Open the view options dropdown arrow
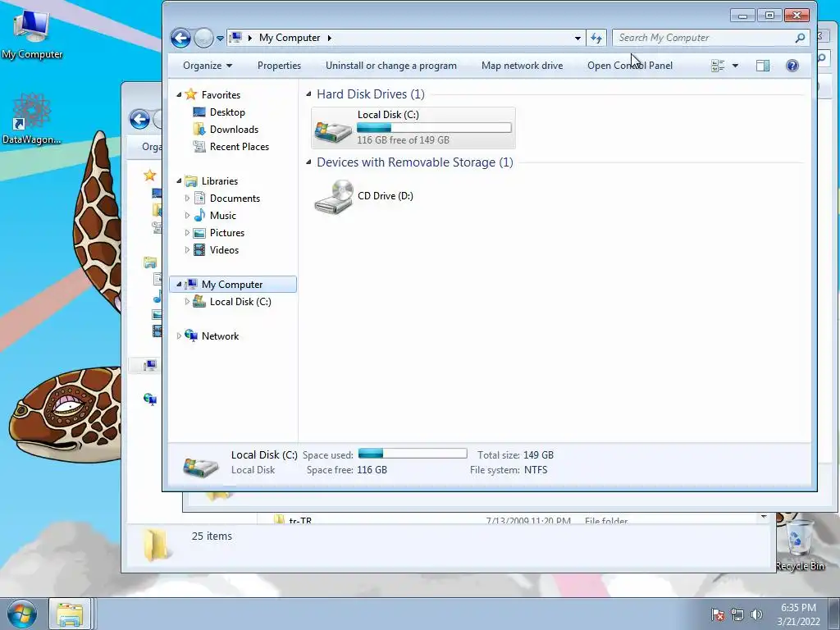840x630 pixels. point(735,66)
